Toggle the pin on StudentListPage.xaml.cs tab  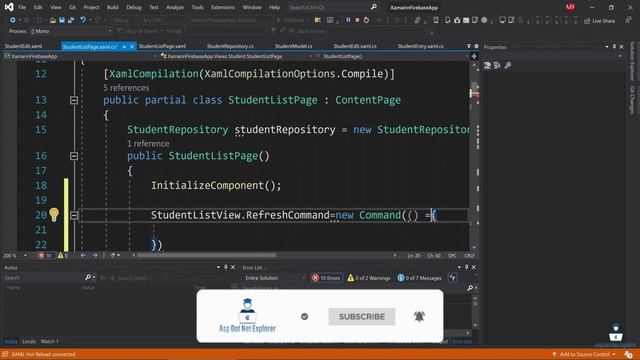click(124, 47)
